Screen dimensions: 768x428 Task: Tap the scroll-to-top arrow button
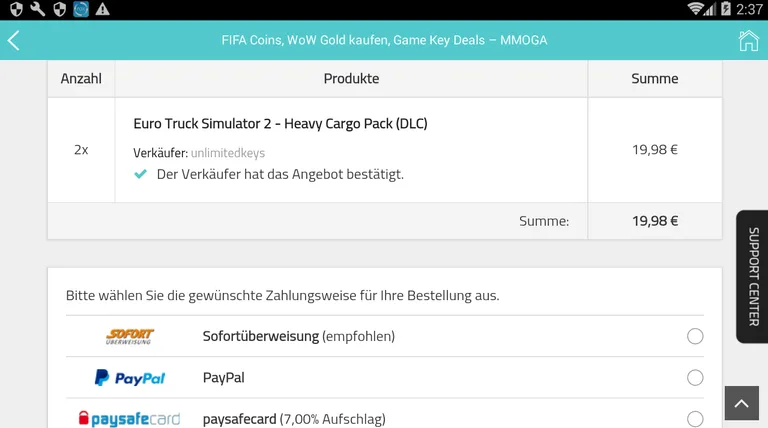741,404
